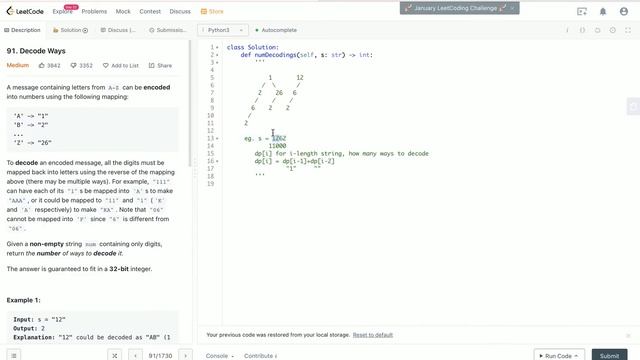Fold code at line 2 arrow

point(217,55)
